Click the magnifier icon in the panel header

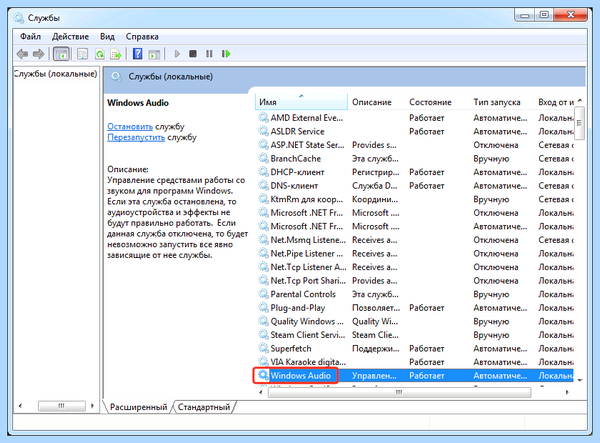click(x=116, y=77)
